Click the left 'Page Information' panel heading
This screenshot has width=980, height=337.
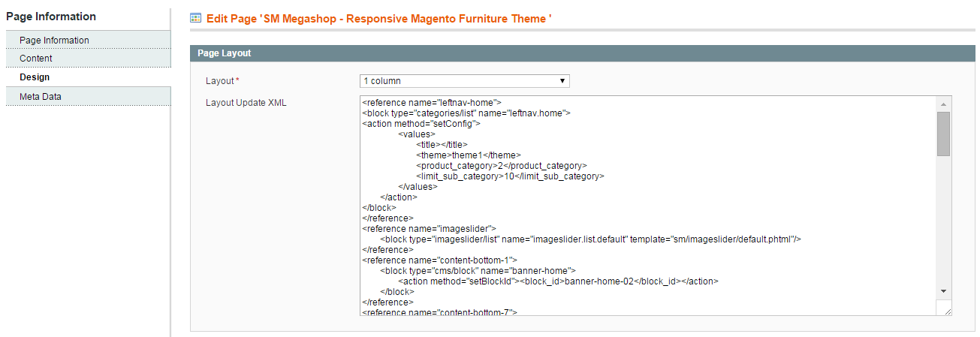51,16
